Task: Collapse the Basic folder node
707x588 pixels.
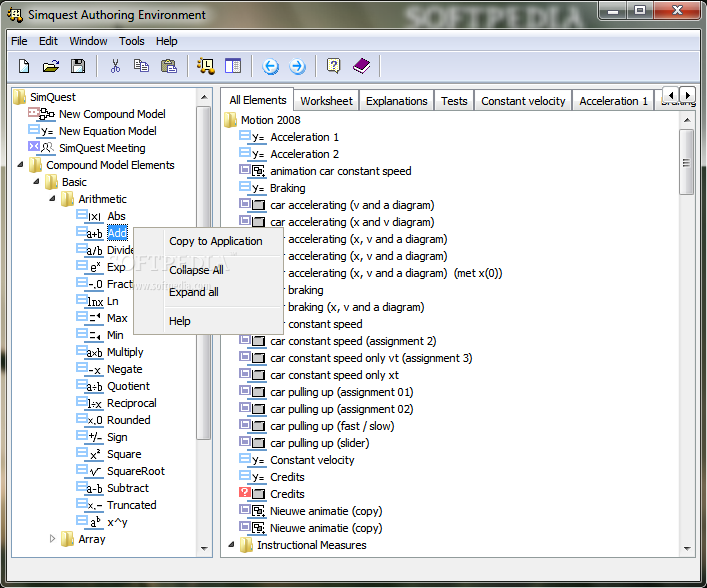Action: pos(37,182)
